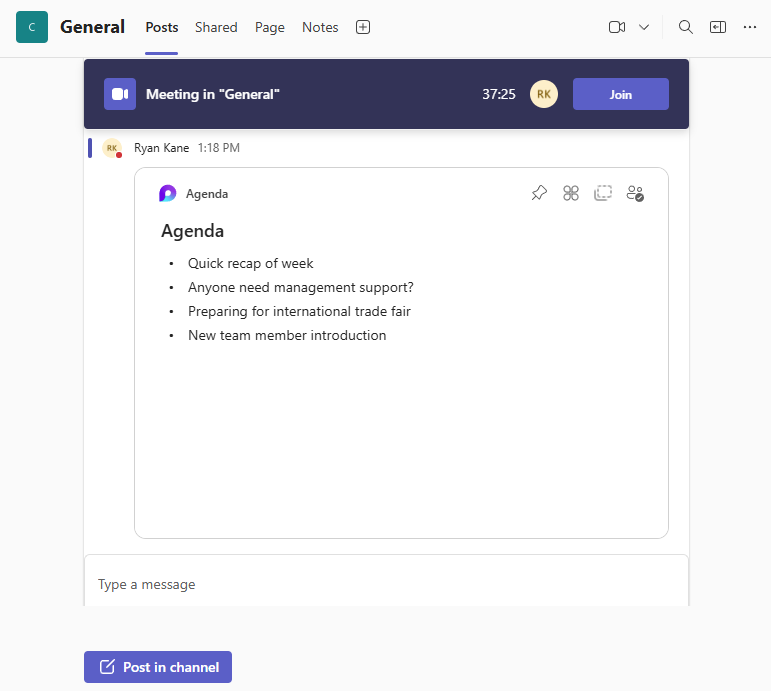Click the 1:18 PM post timestamp

coord(219,148)
